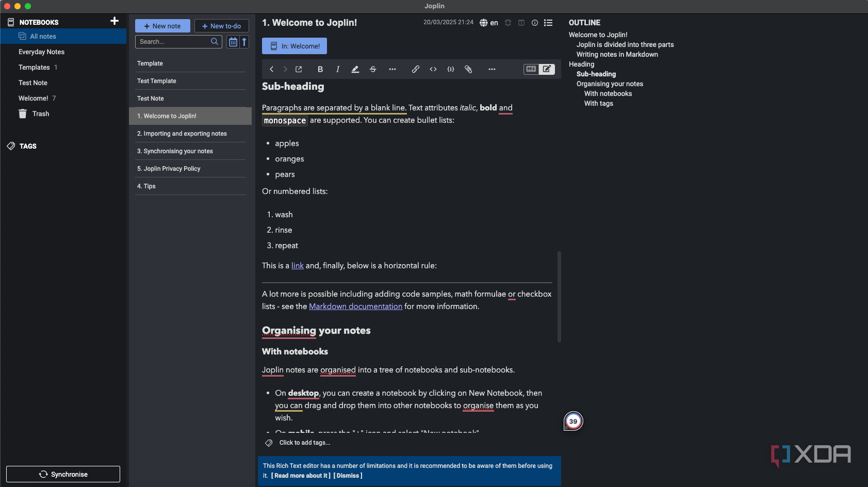This screenshot has width=868, height=487.
Task: Toggle editor layout icon
Action: click(521, 23)
